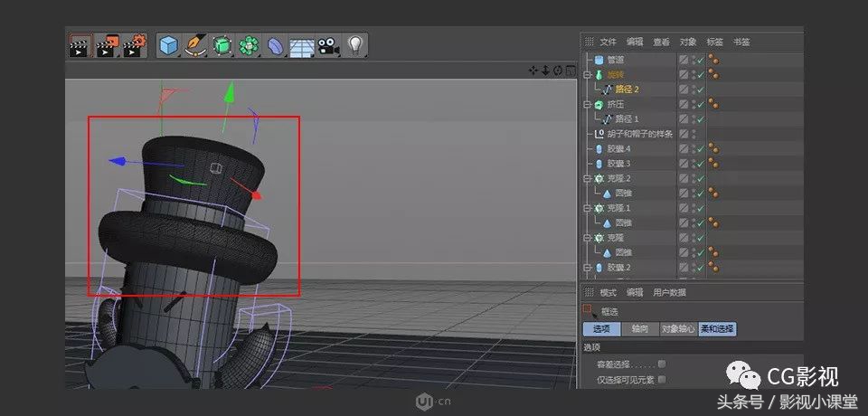The width and height of the screenshot is (868, 416).
Task: Click Render to Picture Viewer icon
Action: coord(107,45)
